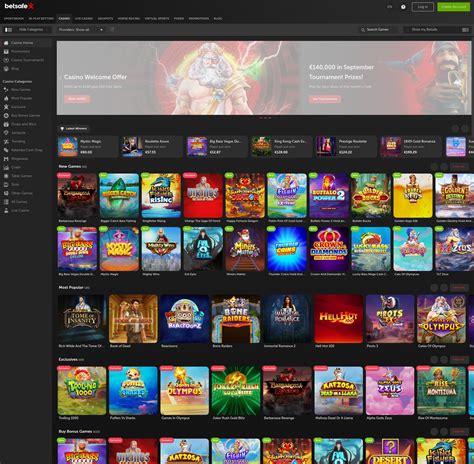This screenshot has width=474, height=464.
Task: Open Buffalo Power 2 game thumbnail
Action: pyautogui.click(x=329, y=196)
